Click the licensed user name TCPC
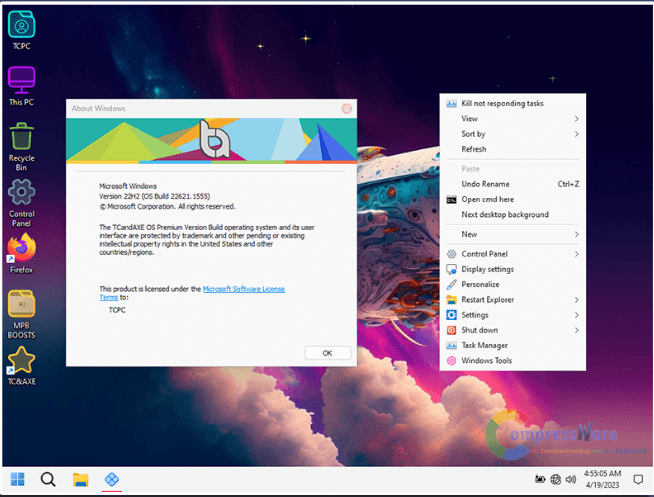The image size is (654, 497). pos(117,310)
